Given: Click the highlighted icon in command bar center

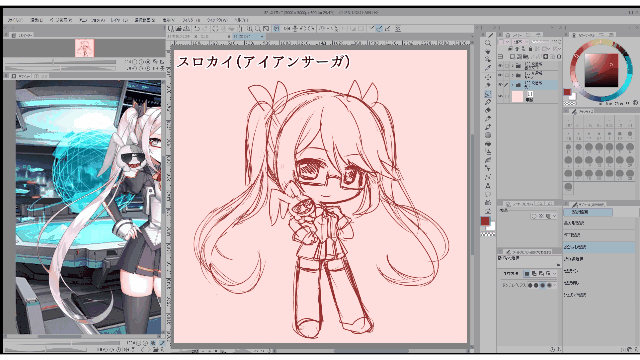Looking at the screenshot, I should pyautogui.click(x=276, y=29).
